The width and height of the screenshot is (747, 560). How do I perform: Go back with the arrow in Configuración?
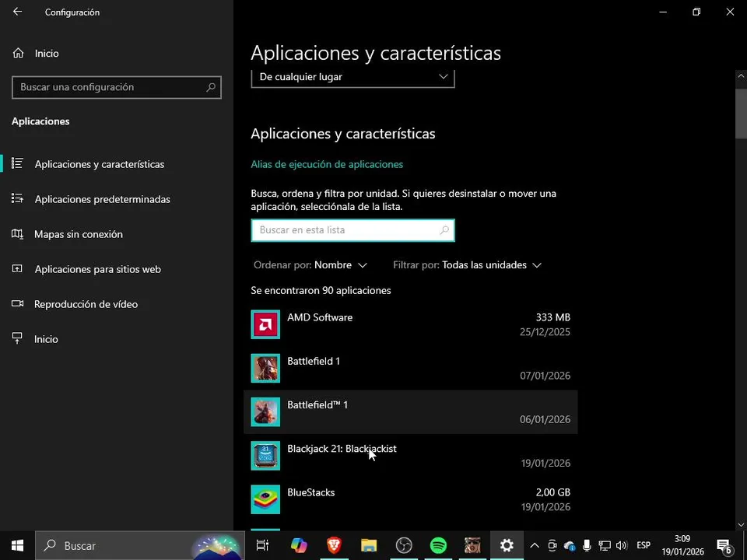point(18,12)
